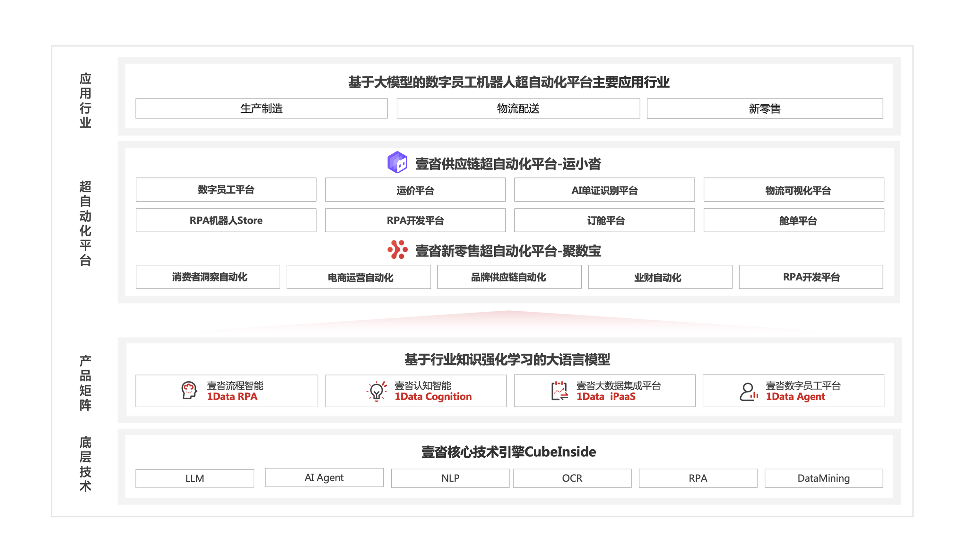Select the DataMining technology box
Viewport: 963px width, 560px height.
pos(823,478)
